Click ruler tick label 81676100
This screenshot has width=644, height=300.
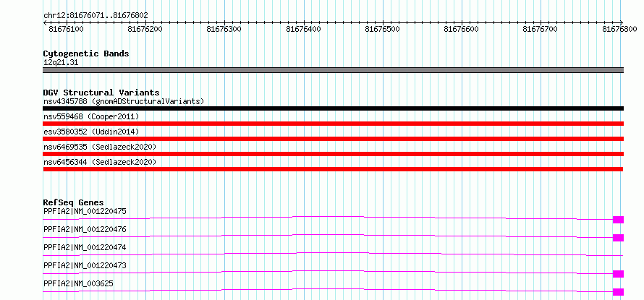(x=66, y=29)
